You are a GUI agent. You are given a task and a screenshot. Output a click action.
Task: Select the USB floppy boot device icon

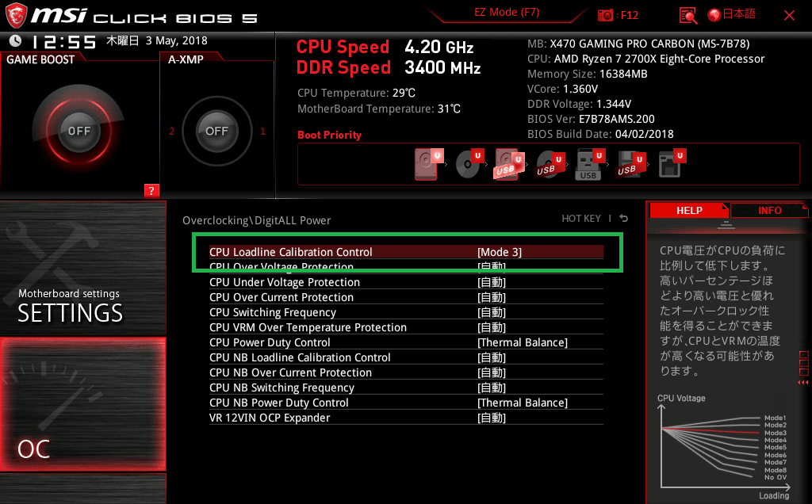click(x=630, y=164)
